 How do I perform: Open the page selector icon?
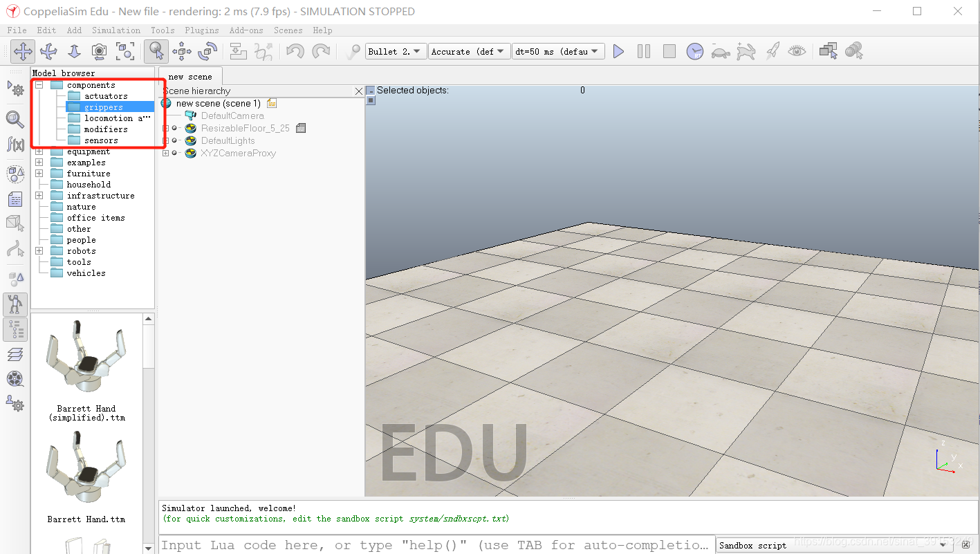coord(828,51)
